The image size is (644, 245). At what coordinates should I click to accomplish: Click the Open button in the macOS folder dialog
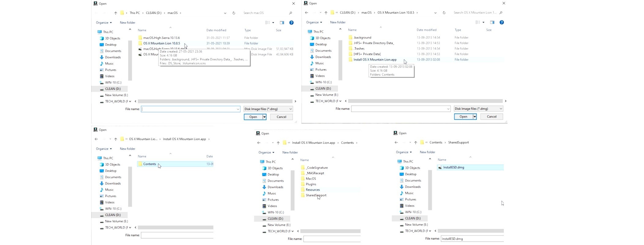pyautogui.click(x=253, y=117)
